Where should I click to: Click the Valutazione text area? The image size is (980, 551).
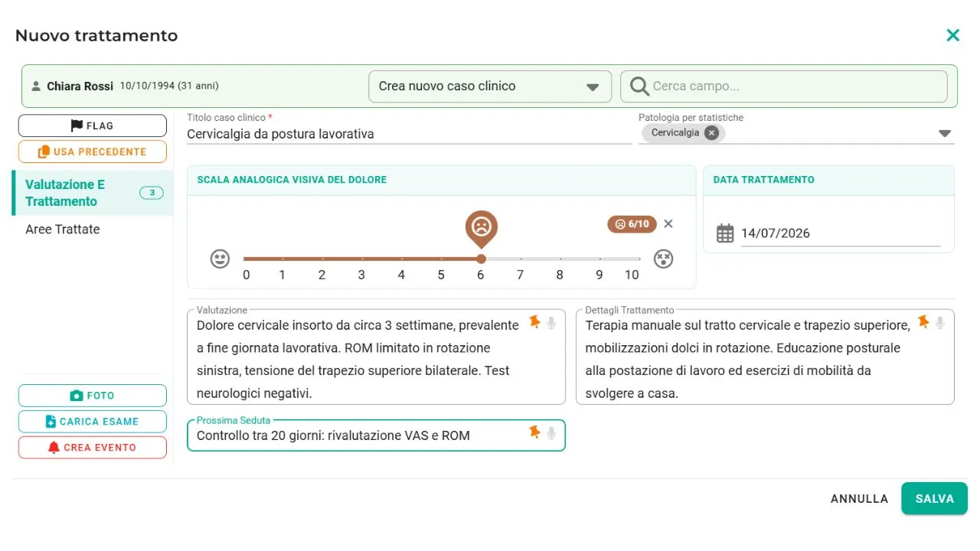(x=376, y=357)
